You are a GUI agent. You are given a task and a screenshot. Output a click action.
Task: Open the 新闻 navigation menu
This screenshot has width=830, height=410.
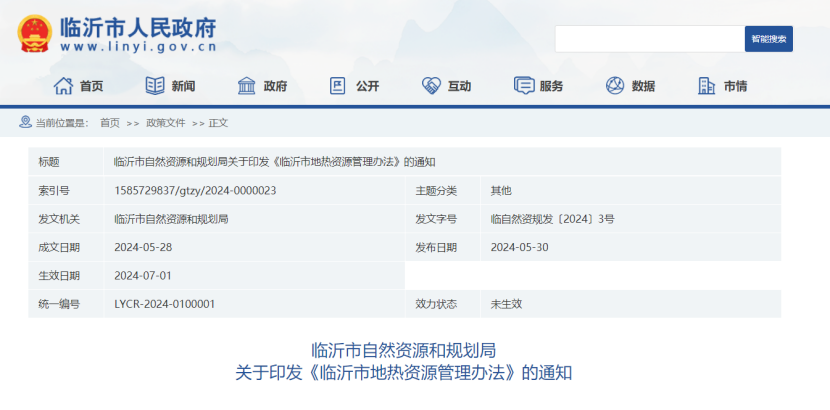coord(183,86)
